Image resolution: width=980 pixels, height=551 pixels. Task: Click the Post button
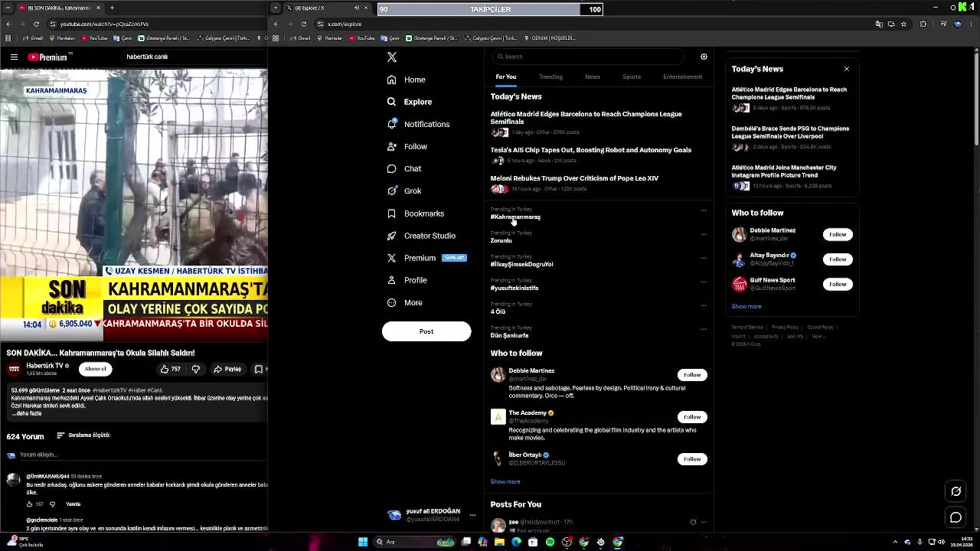click(426, 331)
